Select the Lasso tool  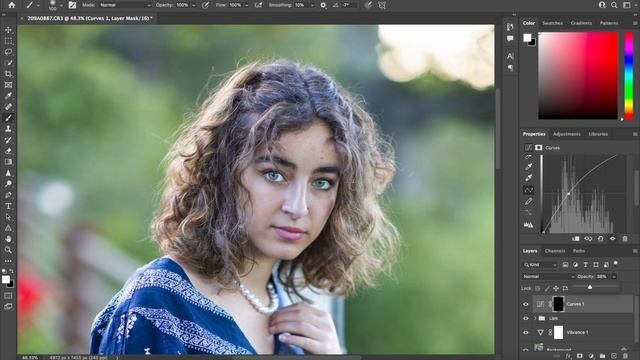pos(8,52)
